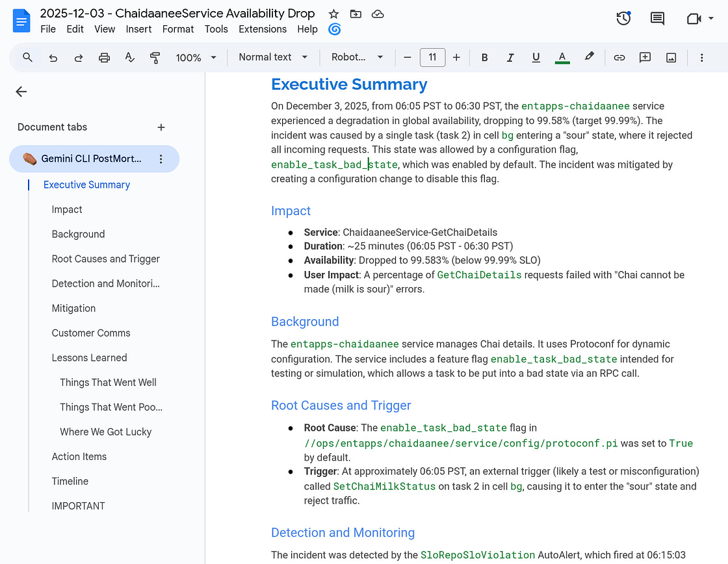Add a comment from toolbar
This screenshot has height=564, width=728.
pos(645,58)
